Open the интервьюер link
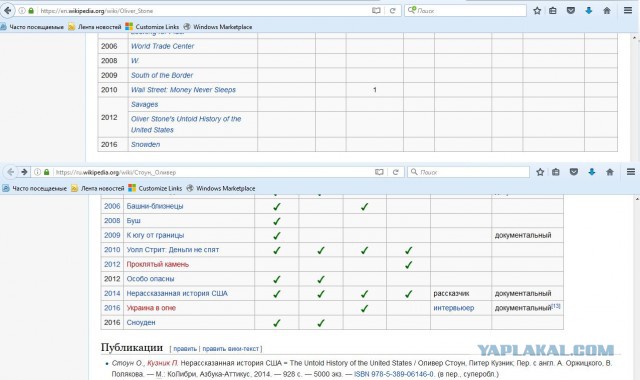This screenshot has height=380, width=640. pos(453,308)
